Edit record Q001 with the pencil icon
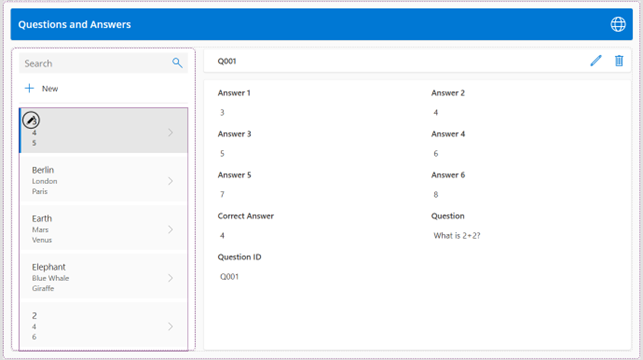643x360 pixels. pos(596,61)
